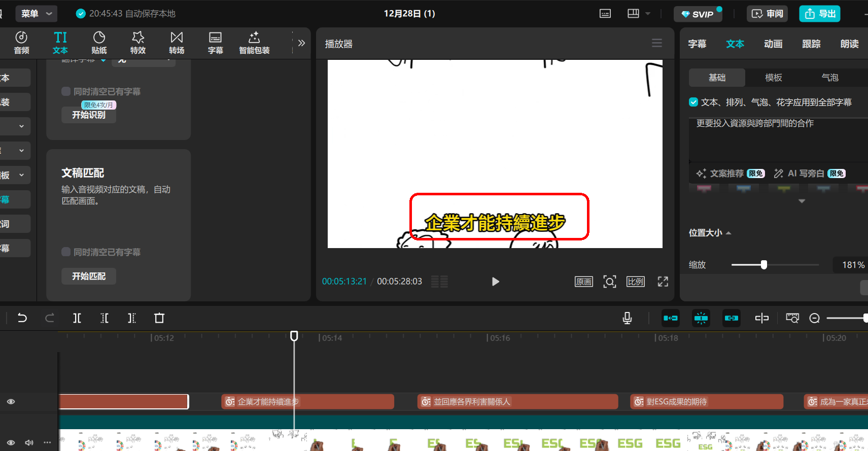Click the undo arrow icon
The image size is (868, 451).
pyautogui.click(x=22, y=318)
